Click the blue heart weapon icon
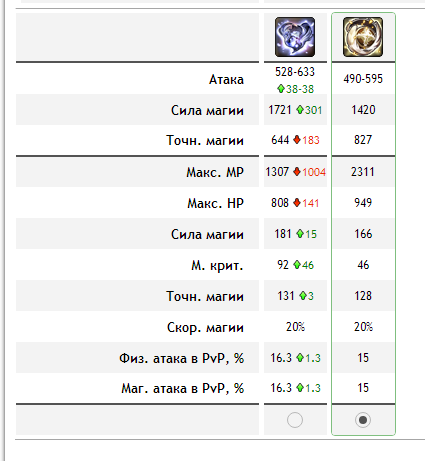Screen dimensions: 425x461 295,37
